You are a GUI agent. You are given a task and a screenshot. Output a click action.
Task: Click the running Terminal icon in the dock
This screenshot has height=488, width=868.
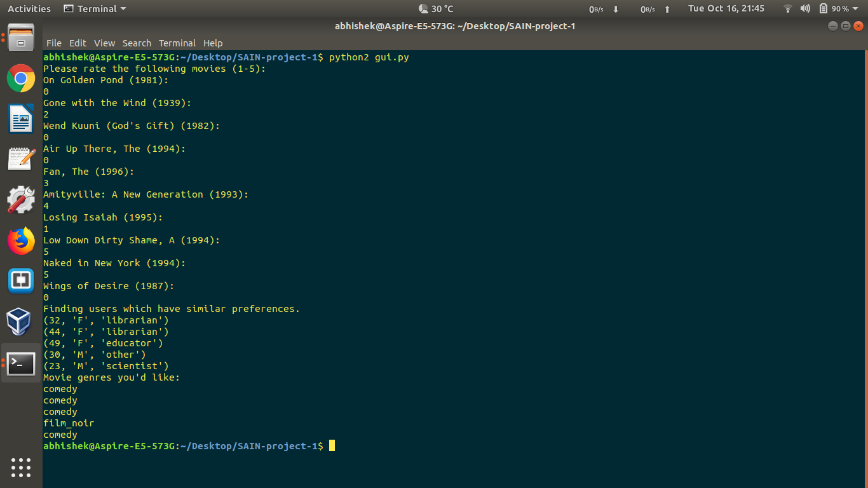point(21,363)
